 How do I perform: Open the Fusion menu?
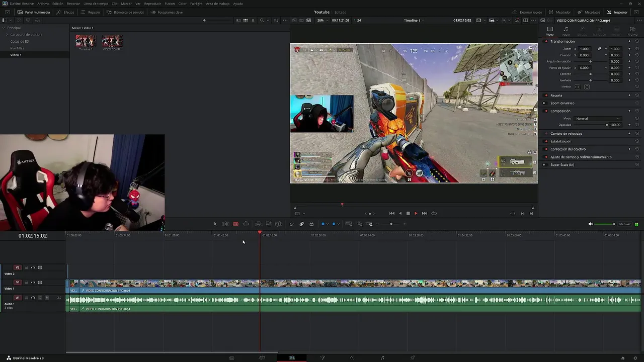[x=170, y=4]
